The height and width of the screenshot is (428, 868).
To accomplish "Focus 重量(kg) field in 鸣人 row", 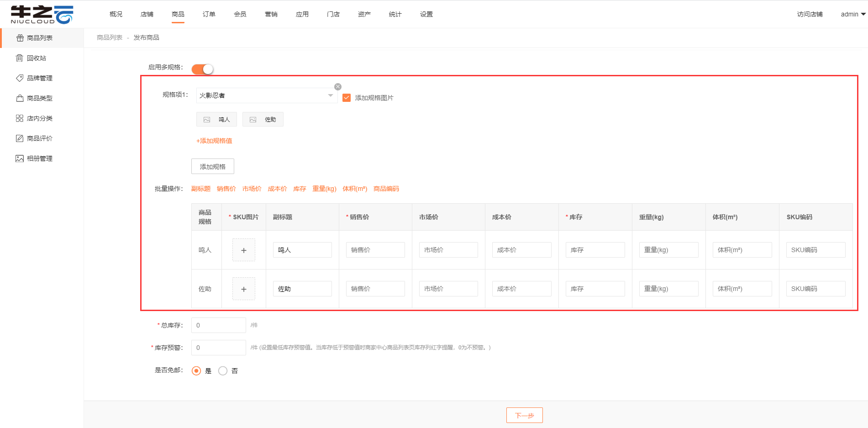I will 669,250.
